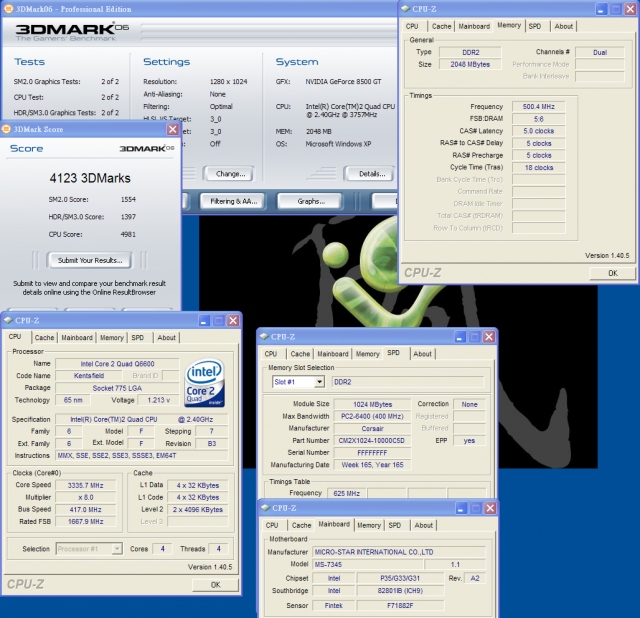The image size is (640, 618).
Task: Close the CPU-Z processor window
Action: 233,320
